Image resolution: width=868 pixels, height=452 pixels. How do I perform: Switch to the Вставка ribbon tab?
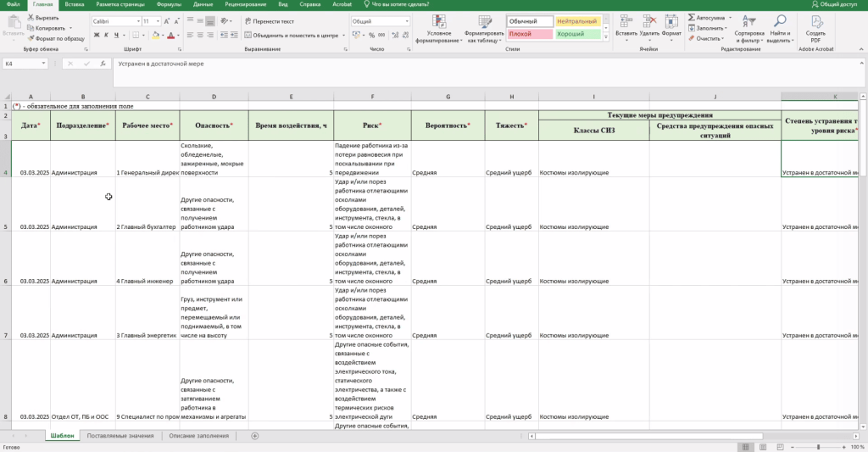[75, 4]
